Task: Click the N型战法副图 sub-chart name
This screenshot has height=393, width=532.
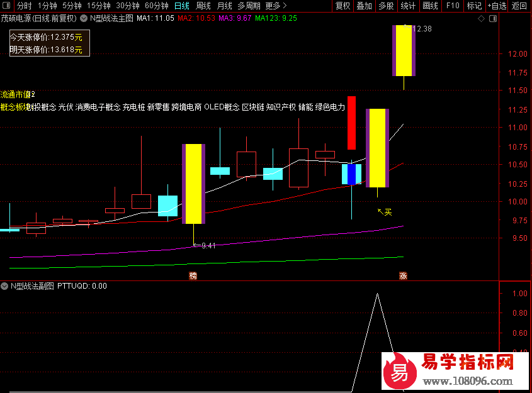Action: pyautogui.click(x=32, y=286)
